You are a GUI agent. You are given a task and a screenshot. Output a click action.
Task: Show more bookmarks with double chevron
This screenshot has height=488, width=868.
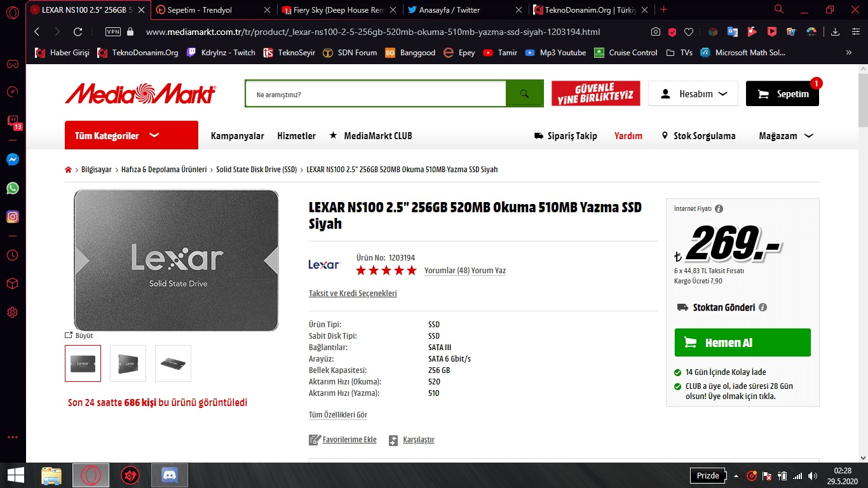850,53
